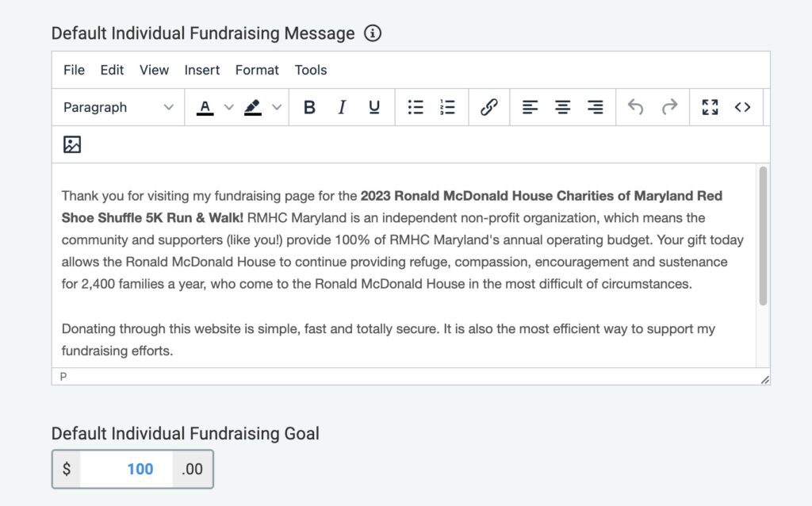Open the View menu
The image size is (812, 506).
pyautogui.click(x=154, y=70)
